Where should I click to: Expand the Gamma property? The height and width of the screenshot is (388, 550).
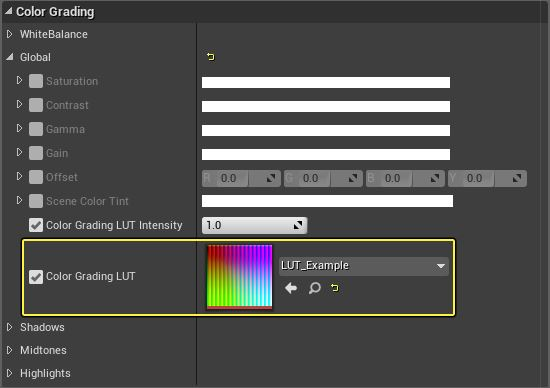(x=19, y=128)
